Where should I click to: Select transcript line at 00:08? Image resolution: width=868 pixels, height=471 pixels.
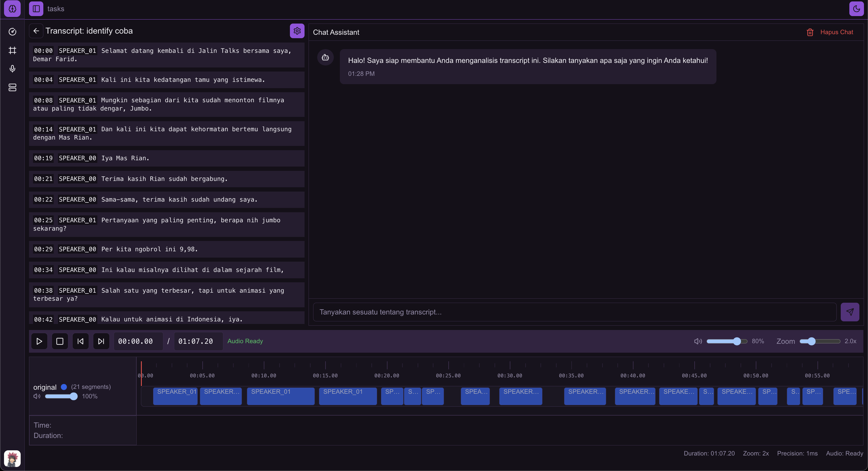pos(166,105)
